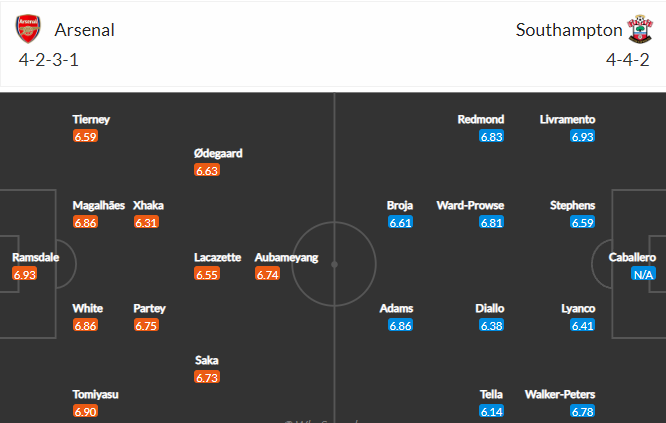Open Aubameyang's player profile

coord(286,257)
